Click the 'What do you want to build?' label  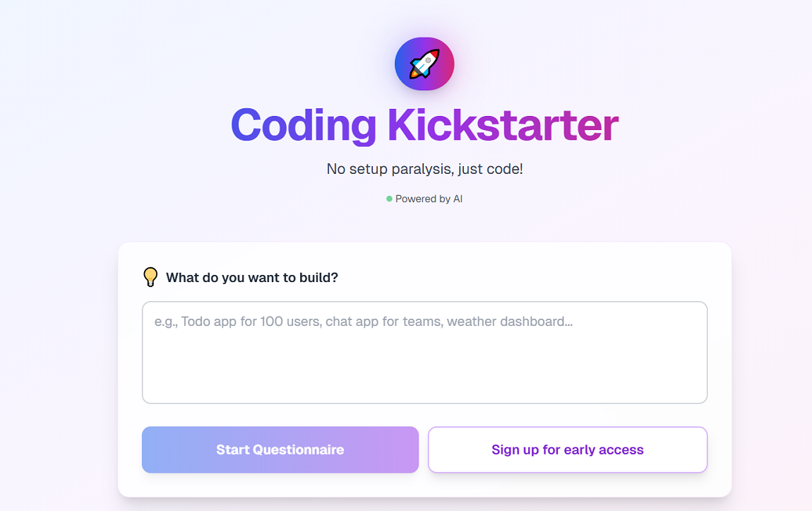(251, 277)
